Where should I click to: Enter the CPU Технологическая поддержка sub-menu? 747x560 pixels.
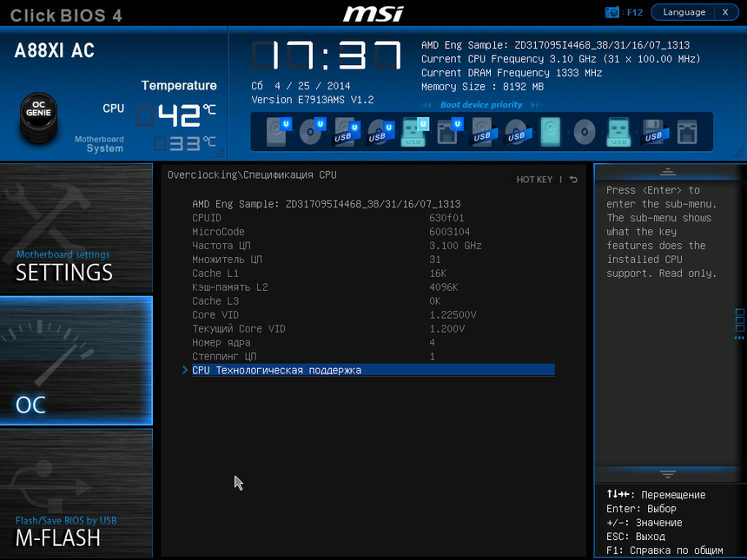(276, 370)
